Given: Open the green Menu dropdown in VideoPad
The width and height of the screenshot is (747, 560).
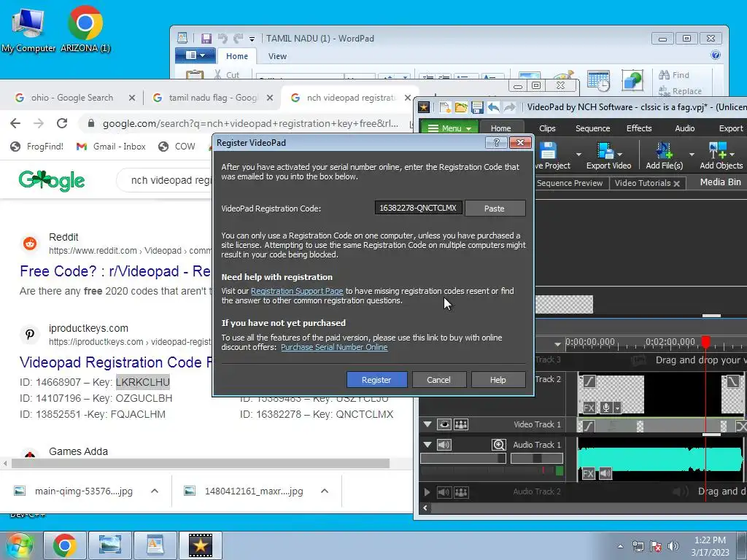Looking at the screenshot, I should click(x=449, y=128).
